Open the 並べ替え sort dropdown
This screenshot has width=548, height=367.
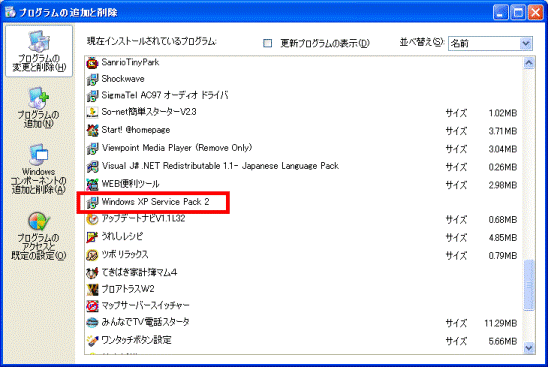525,44
